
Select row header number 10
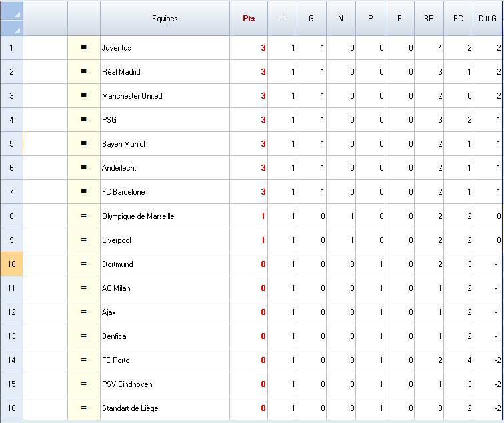(x=11, y=264)
